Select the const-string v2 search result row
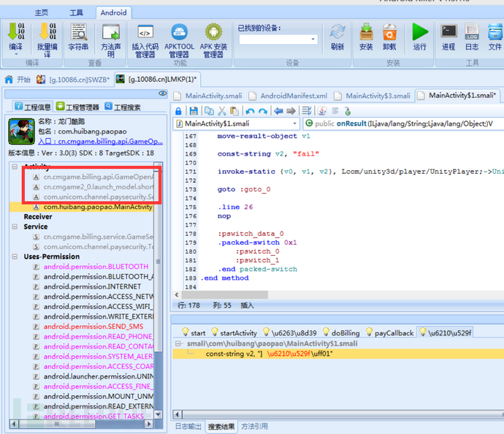Image resolution: width=504 pixels, height=434 pixels. pos(338,354)
